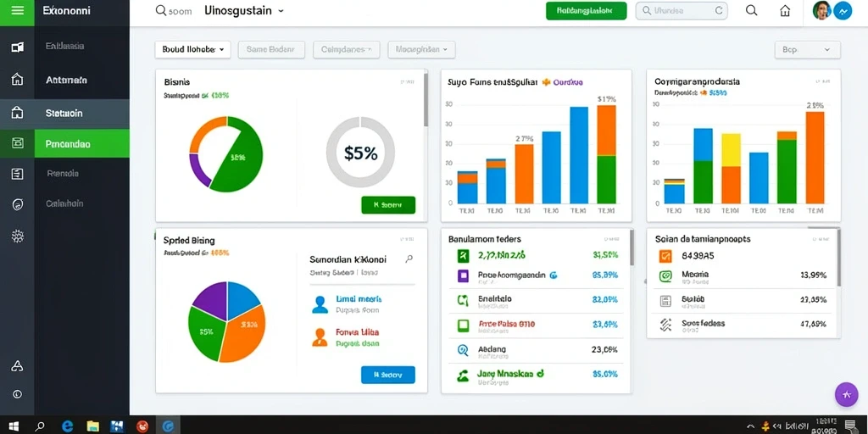The width and height of the screenshot is (868, 434).
Task: Click the blue button under Spried Bising
Action: (x=388, y=375)
